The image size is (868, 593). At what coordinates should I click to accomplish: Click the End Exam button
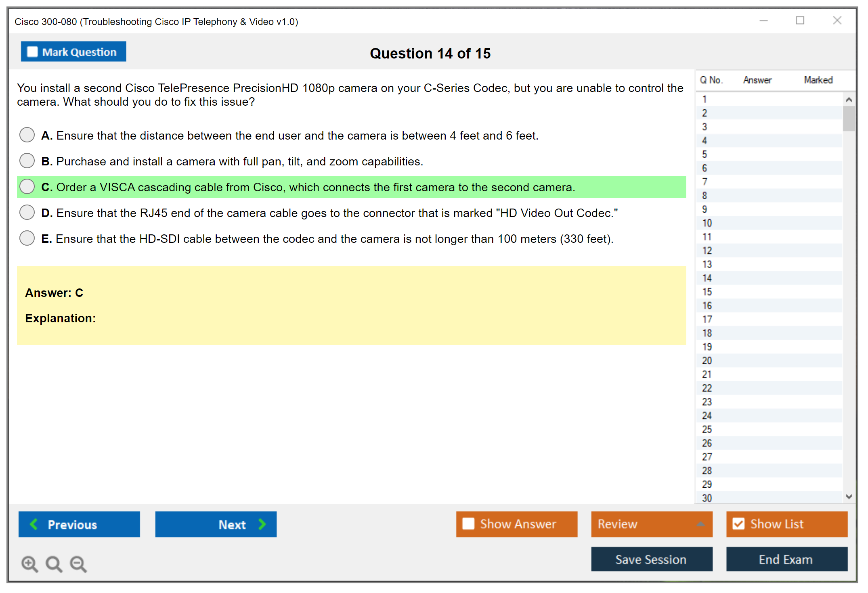coord(786,559)
